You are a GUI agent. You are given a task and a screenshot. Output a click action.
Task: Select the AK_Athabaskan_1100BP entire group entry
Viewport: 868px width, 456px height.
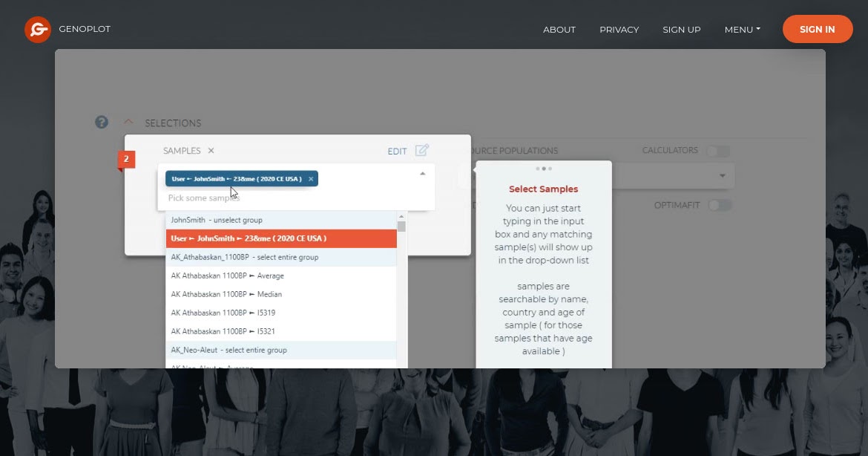[x=245, y=256]
